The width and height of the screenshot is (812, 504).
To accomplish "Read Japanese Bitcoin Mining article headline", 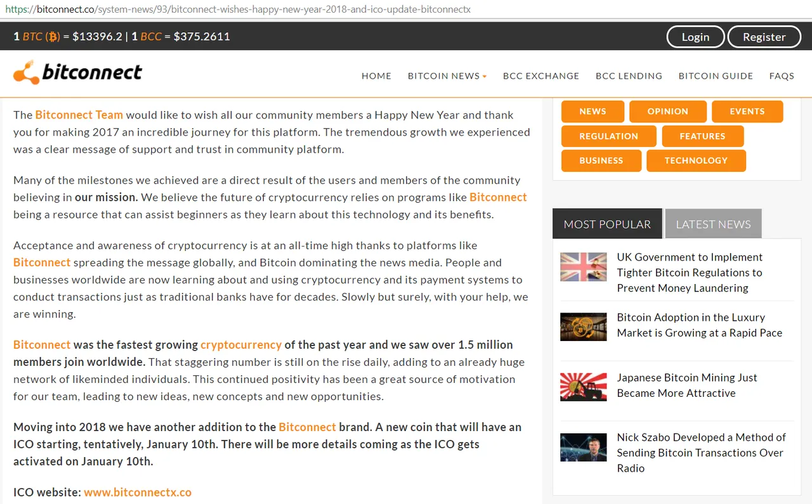I will tap(687, 385).
